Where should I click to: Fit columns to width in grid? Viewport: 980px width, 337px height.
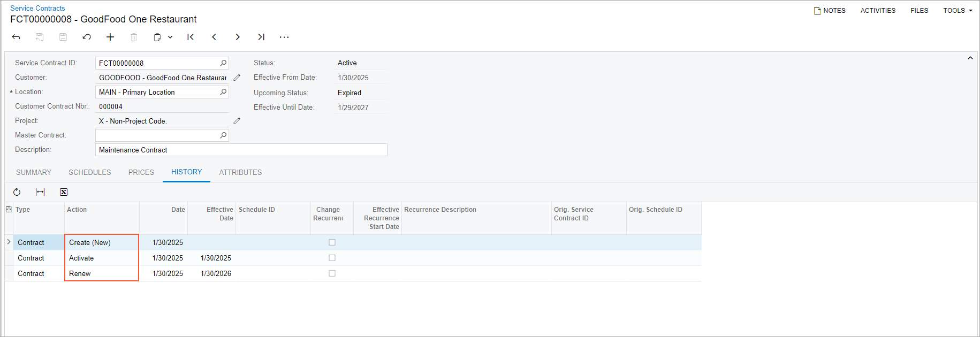pos(40,192)
